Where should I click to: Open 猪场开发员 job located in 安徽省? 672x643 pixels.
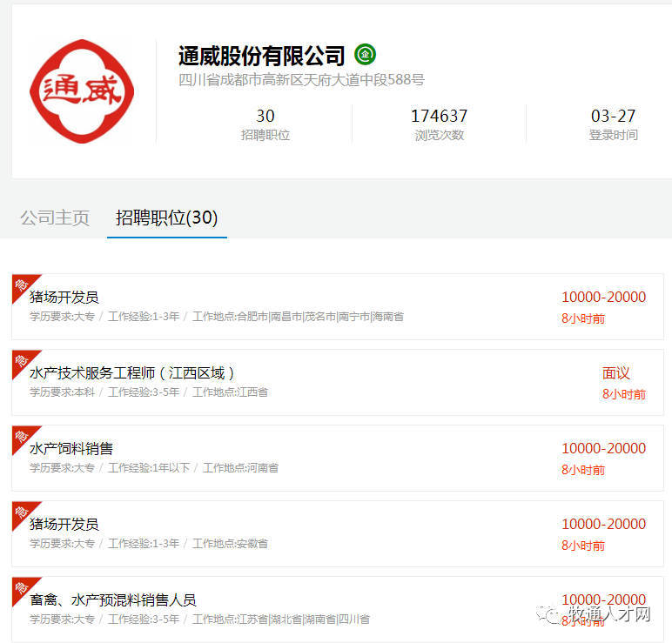coord(64,524)
